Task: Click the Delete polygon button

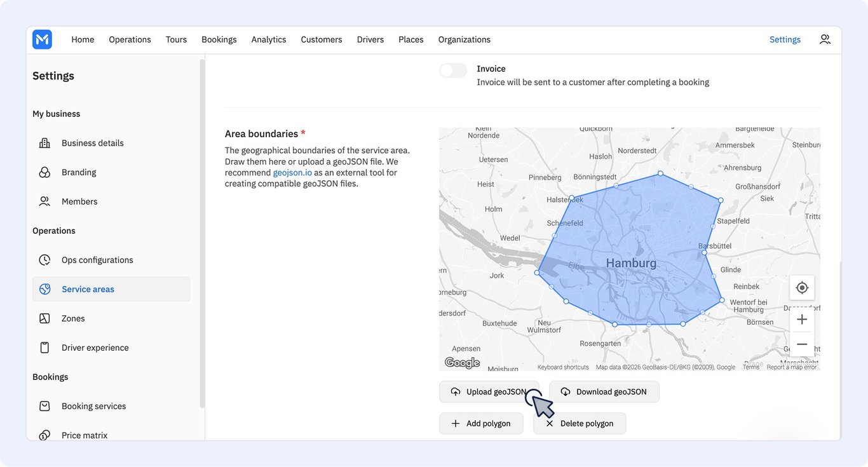Action: coord(580,424)
